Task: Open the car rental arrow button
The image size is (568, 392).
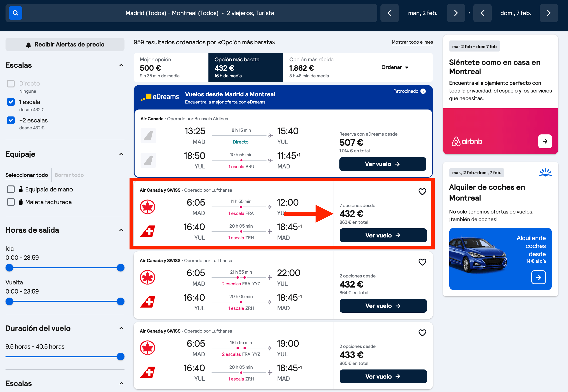Action: [538, 277]
